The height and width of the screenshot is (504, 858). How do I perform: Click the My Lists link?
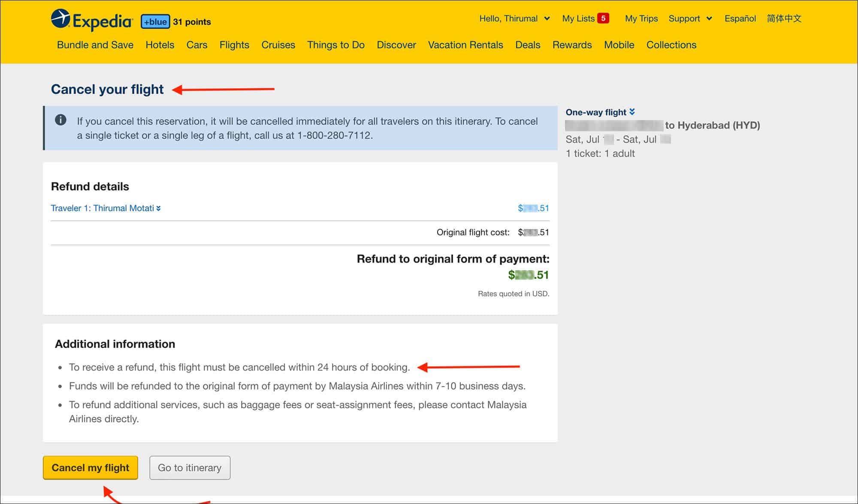[578, 18]
